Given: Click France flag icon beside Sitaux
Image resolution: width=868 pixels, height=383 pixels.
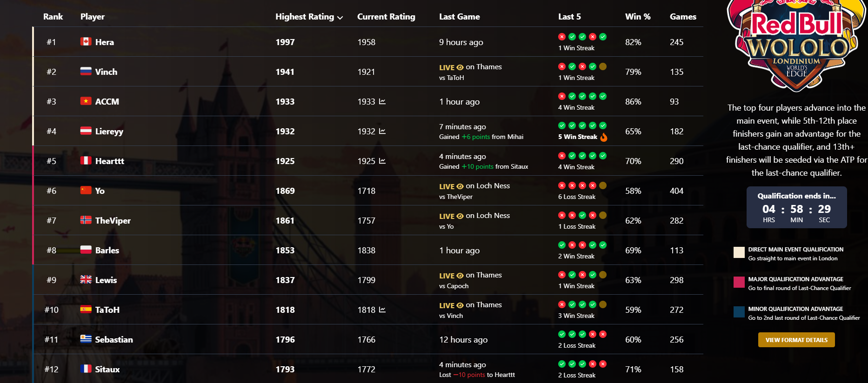Looking at the screenshot, I should [86, 369].
